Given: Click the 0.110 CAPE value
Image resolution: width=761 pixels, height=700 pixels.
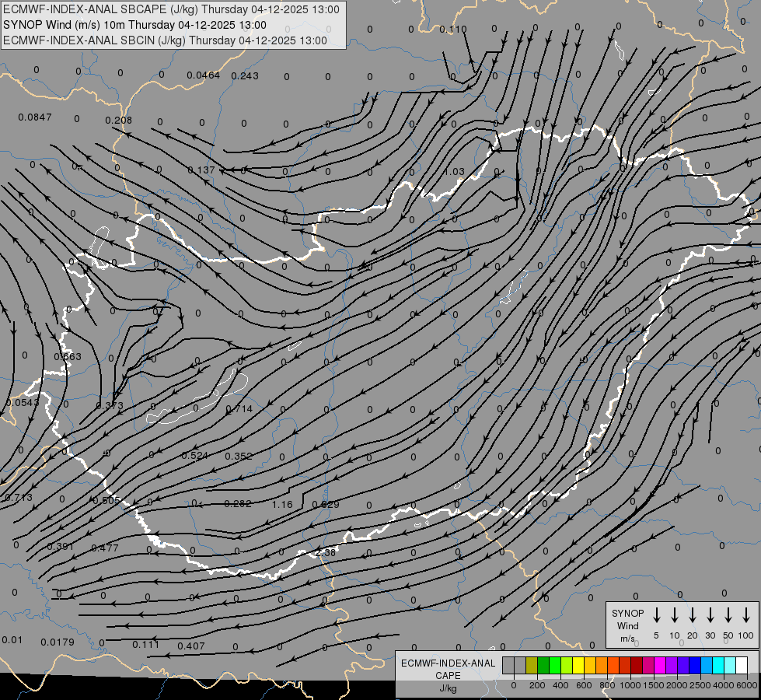Looking at the screenshot, I should (453, 30).
